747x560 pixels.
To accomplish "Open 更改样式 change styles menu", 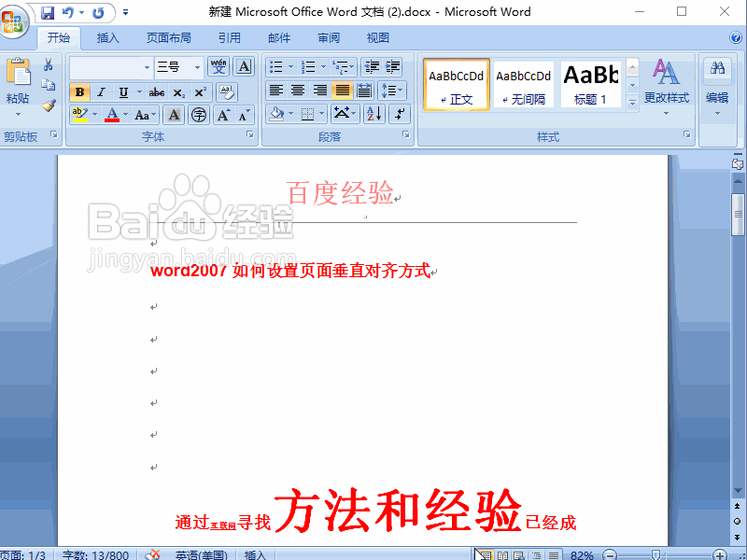I will point(666,87).
